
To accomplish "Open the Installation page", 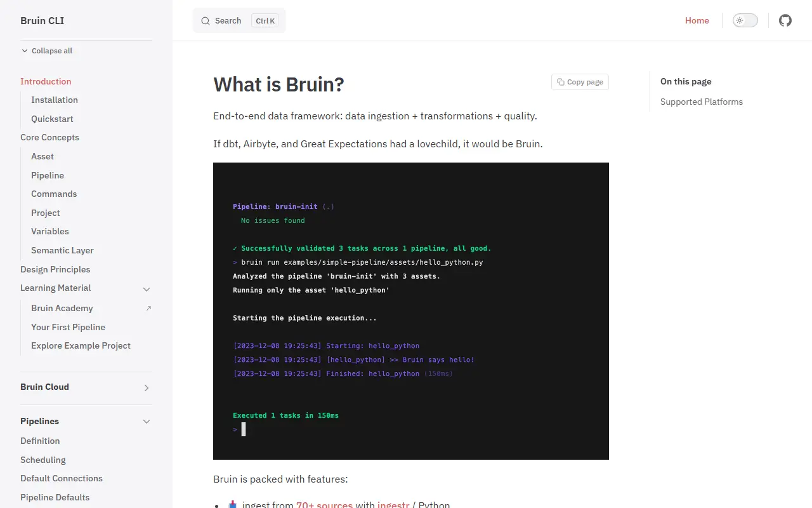I will pos(55,100).
